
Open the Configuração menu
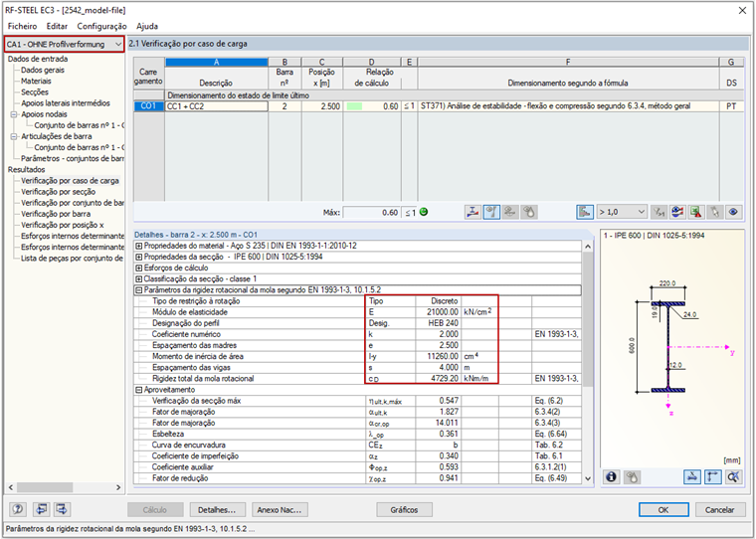point(101,26)
